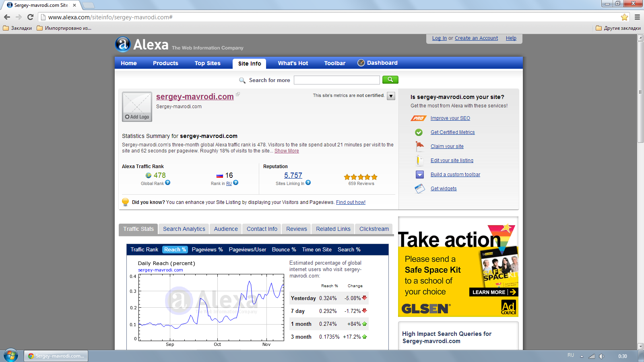Open the Закладки bookmarks folder
The image size is (644, 362).
[x=17, y=28]
